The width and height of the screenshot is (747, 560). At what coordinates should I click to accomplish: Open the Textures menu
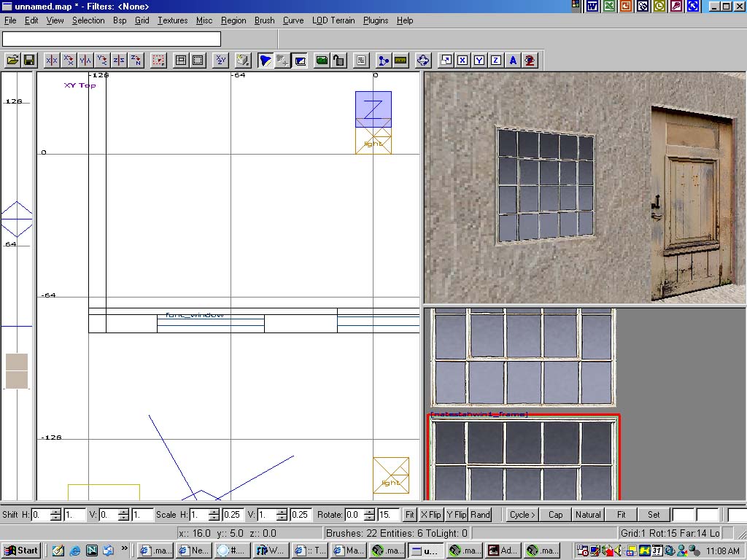172,20
